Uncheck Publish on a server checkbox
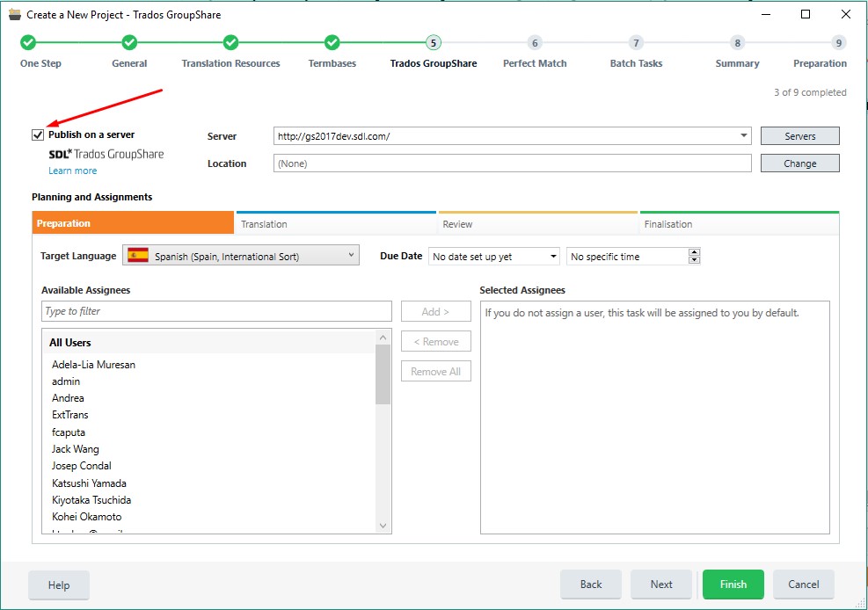This screenshot has width=868, height=610. tap(38, 135)
